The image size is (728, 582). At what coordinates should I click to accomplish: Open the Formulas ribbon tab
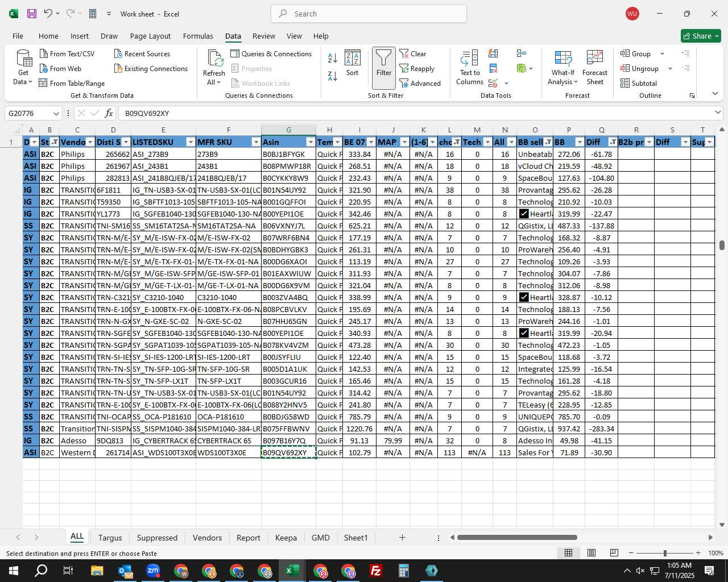point(198,36)
